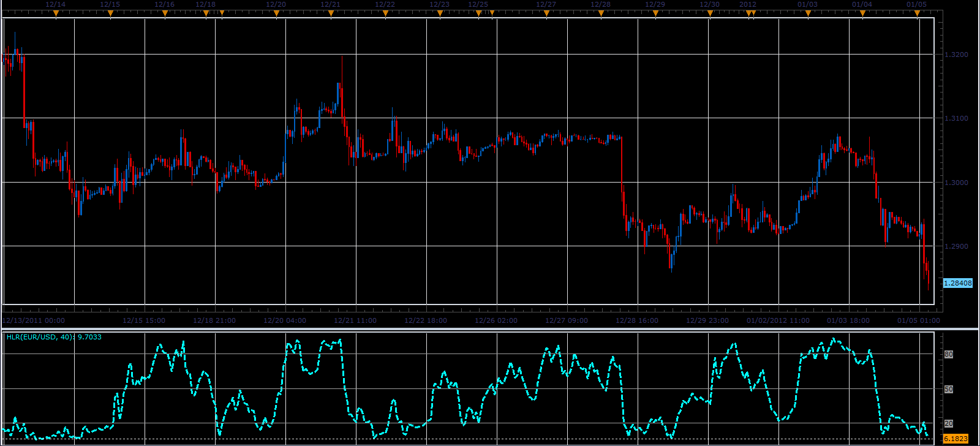The image size is (980, 446).
Task: Click the 80 level on indicator scale
Action: pyautogui.click(x=949, y=354)
